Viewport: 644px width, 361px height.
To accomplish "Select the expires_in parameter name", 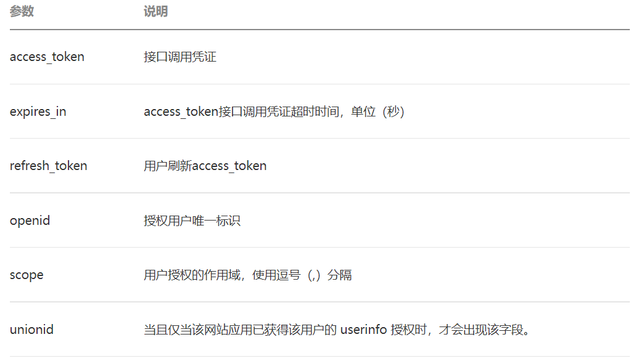I will 38,112.
